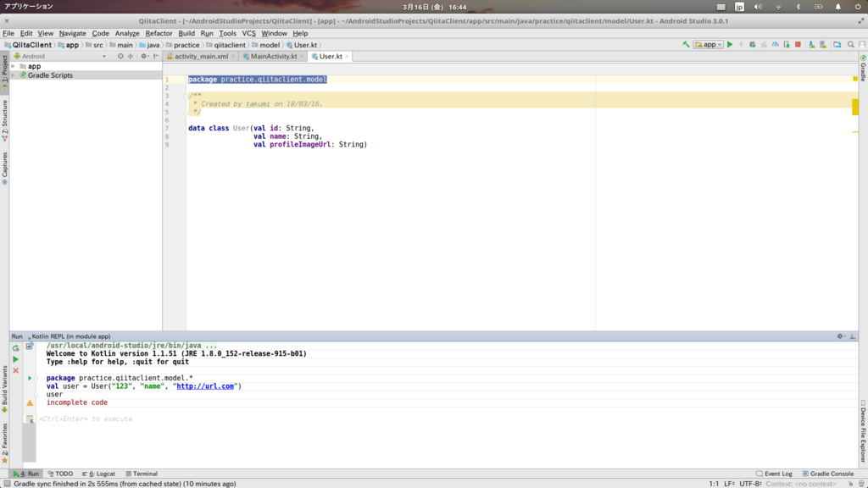Viewport: 868px width, 488px height.
Task: Toggle the Gradle tool window on right edge
Action: point(863,68)
